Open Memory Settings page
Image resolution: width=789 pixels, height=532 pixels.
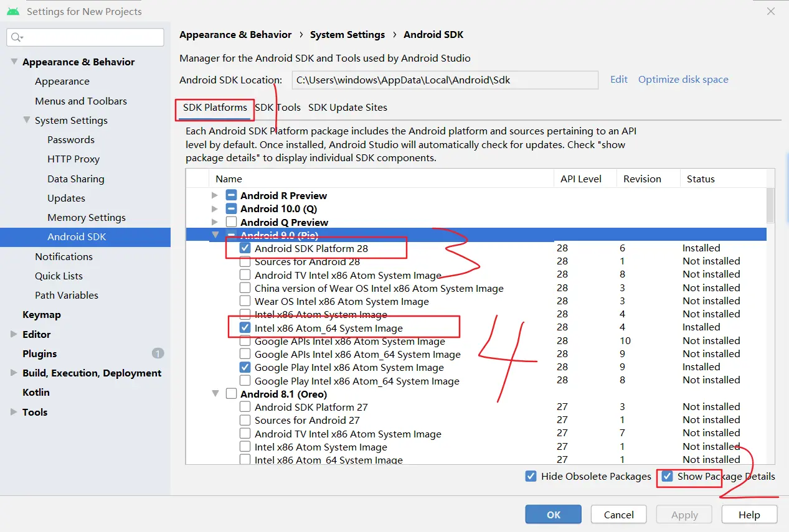click(x=87, y=218)
